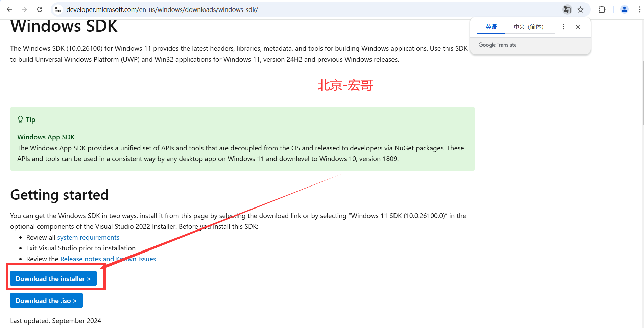Open Release notes and Known Issues link
This screenshot has height=328, width=644.
(108, 259)
